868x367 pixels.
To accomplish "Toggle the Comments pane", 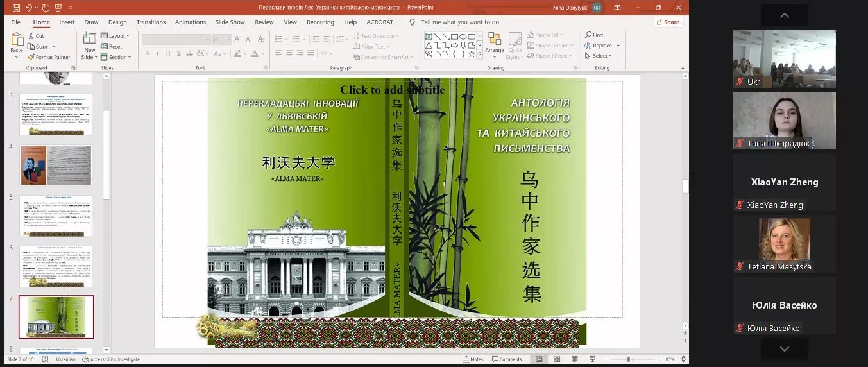I will click(x=507, y=359).
